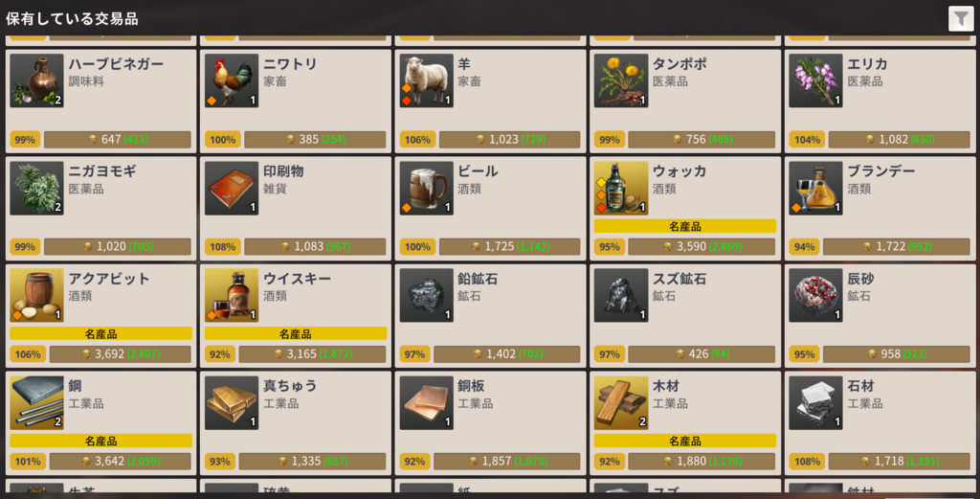Image resolution: width=980 pixels, height=499 pixels.
Task: Select the 銅板 copper plate thumbnail
Action: coord(426,402)
